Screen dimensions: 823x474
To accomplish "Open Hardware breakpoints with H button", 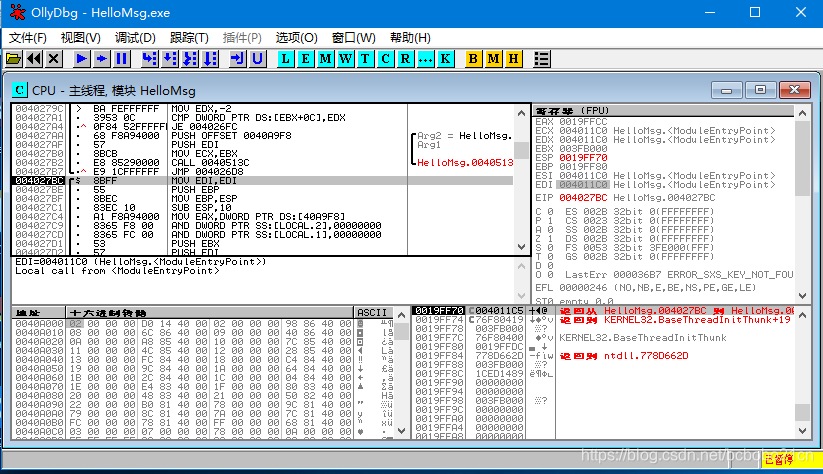I will 513,59.
